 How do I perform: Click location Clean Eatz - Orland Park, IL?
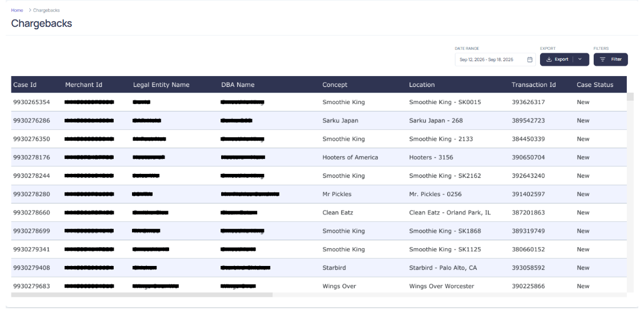[450, 213]
